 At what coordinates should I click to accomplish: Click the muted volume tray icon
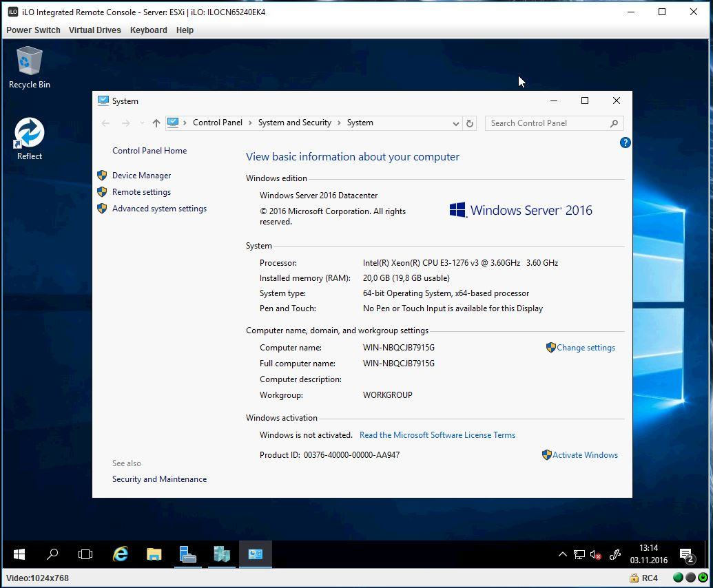point(596,554)
